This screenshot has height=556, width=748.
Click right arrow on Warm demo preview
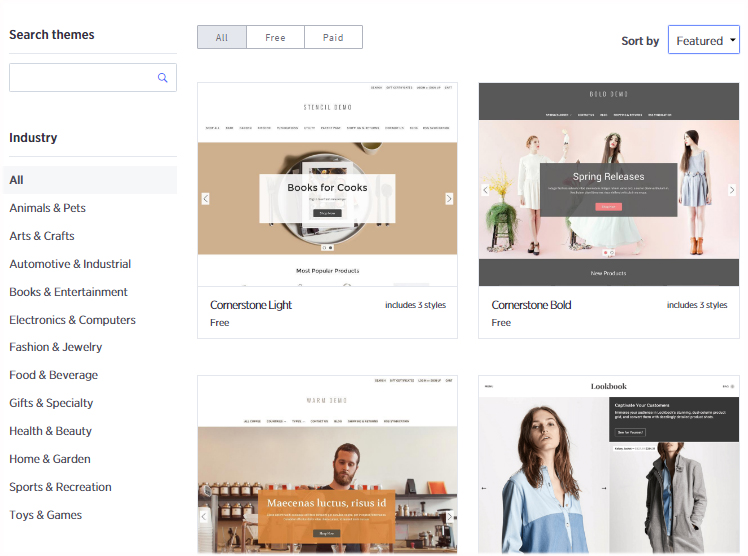(x=449, y=516)
